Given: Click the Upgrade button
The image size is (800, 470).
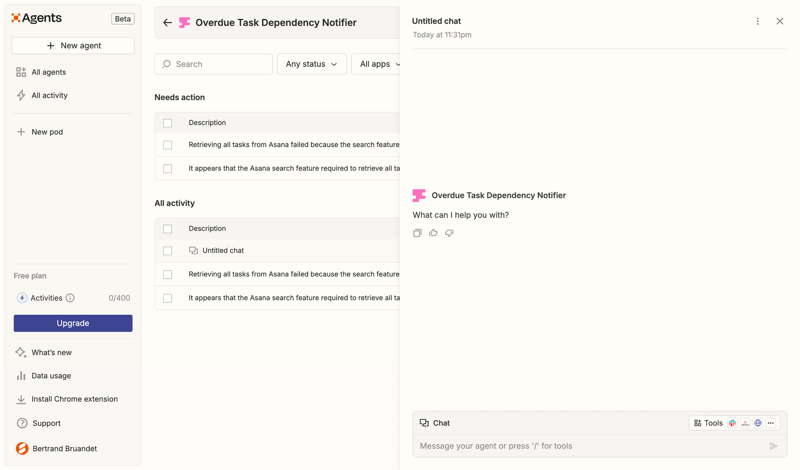Looking at the screenshot, I should (73, 323).
